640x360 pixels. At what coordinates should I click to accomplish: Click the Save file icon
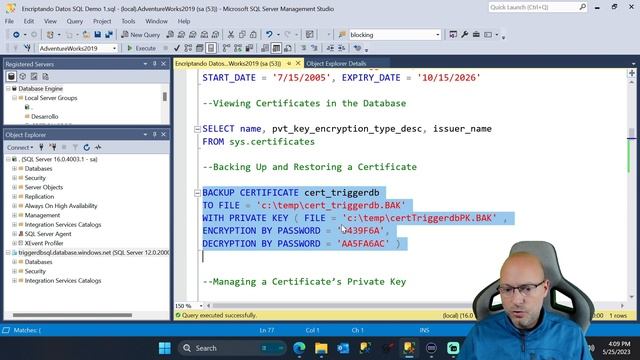point(98,35)
